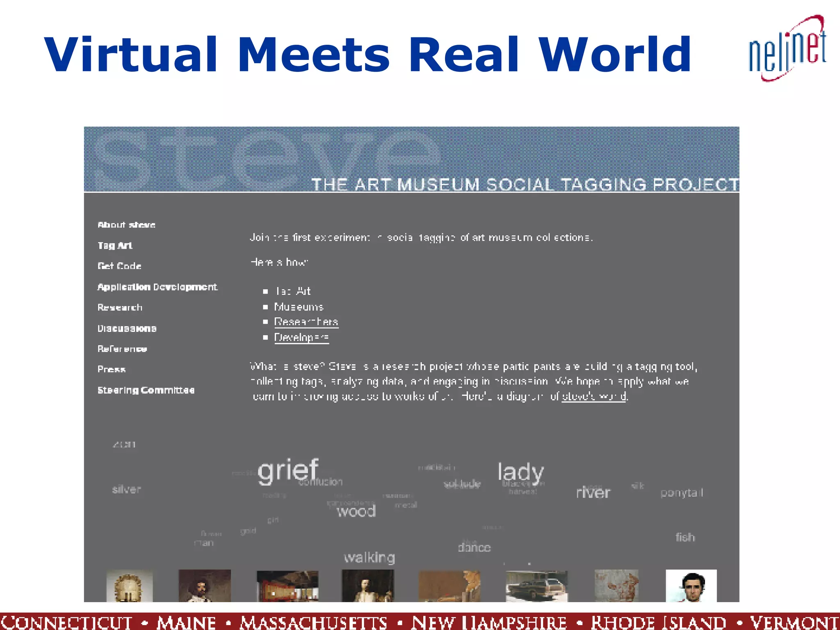The width and height of the screenshot is (840, 630).
Task: Click the 'wood' tag word
Action: coord(356,511)
